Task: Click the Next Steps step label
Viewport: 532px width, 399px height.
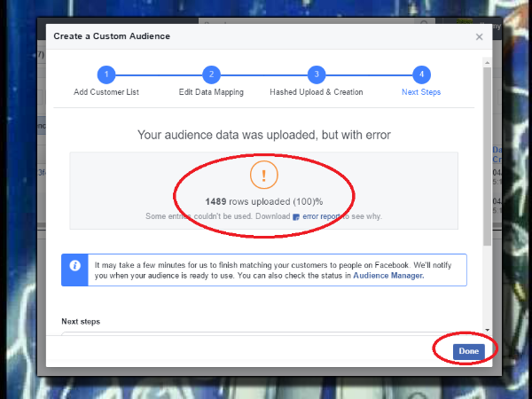Action: [421, 92]
